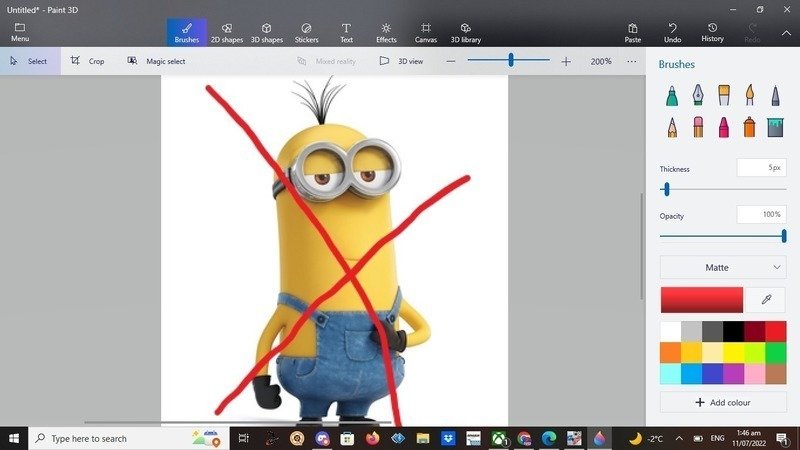
Task: Switch to the Stickers tab
Action: [306, 32]
